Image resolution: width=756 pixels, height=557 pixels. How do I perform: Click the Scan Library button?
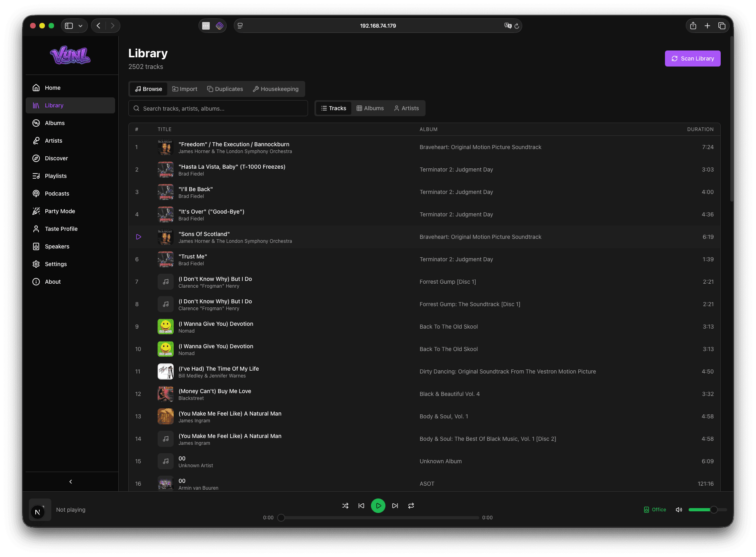[693, 59]
